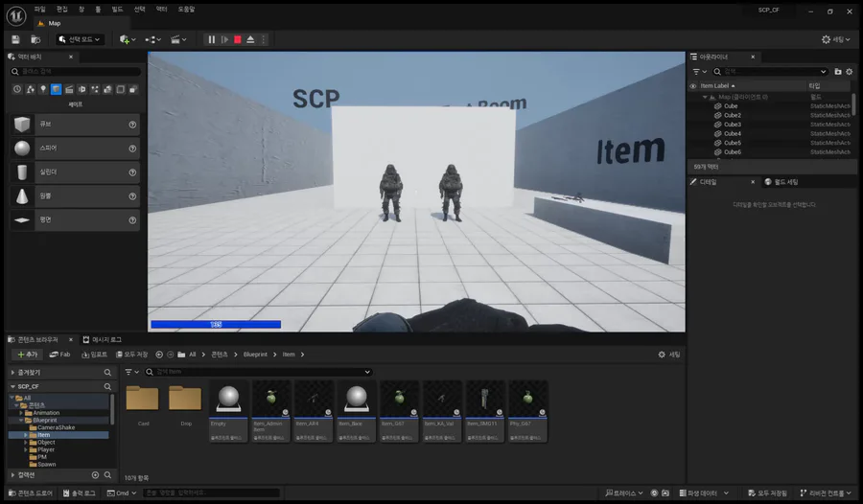This screenshot has width=863, height=504.
Task: Open the 편집 menu
Action: coord(62,10)
